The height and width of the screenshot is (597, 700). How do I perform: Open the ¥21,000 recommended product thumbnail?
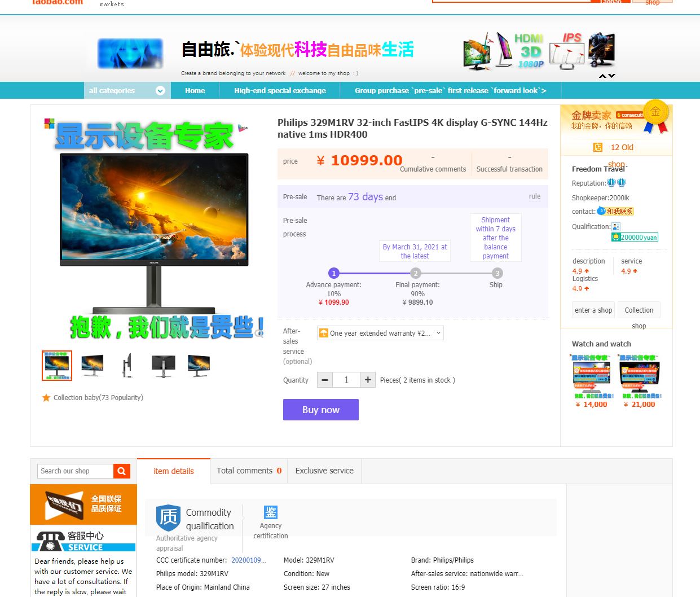(640, 376)
